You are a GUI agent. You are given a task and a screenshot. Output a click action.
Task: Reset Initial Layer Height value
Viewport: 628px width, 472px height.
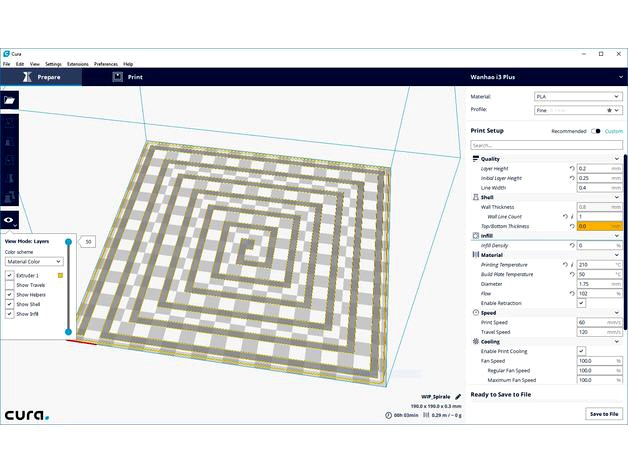tap(572, 178)
